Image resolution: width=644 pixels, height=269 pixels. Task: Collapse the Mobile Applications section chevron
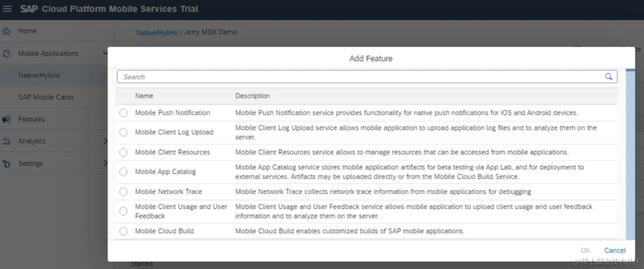[x=105, y=53]
